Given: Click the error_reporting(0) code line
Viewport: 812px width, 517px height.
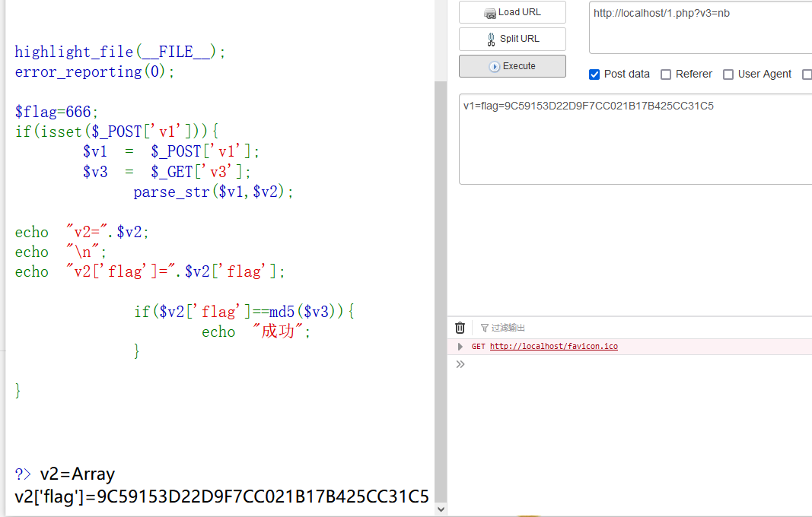Looking at the screenshot, I should (94, 71).
